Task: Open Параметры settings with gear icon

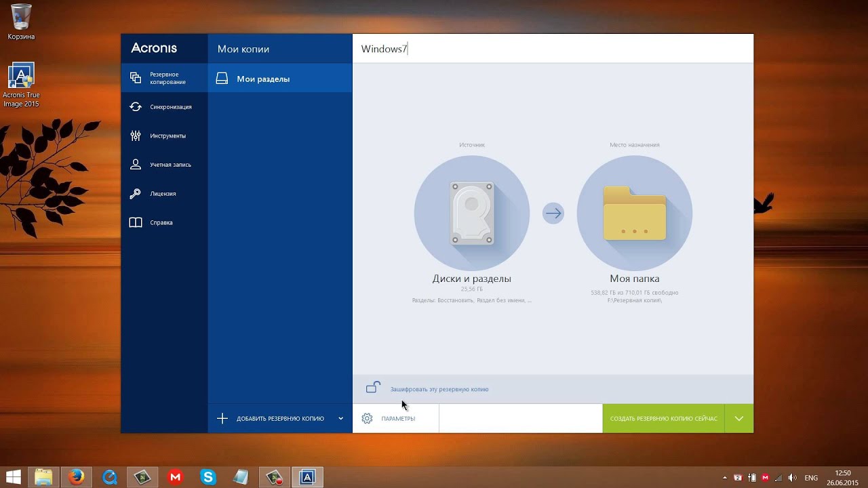Action: [396, 419]
